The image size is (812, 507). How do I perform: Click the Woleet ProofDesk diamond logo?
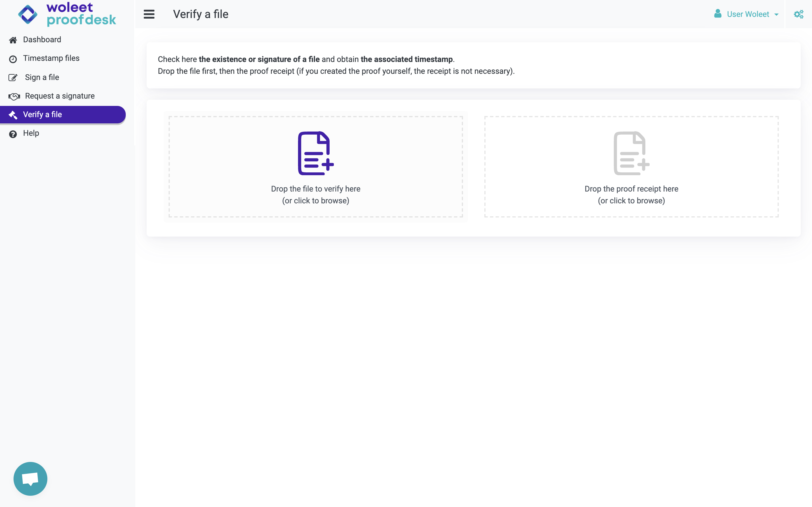(x=28, y=14)
